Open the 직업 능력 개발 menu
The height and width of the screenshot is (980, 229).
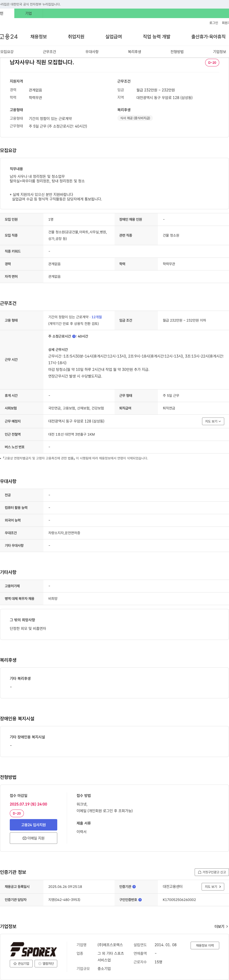(157, 36)
